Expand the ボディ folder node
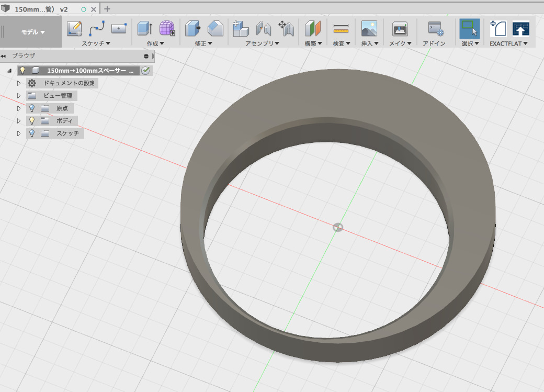Screen dimensions: 544x392 [x=19, y=121]
